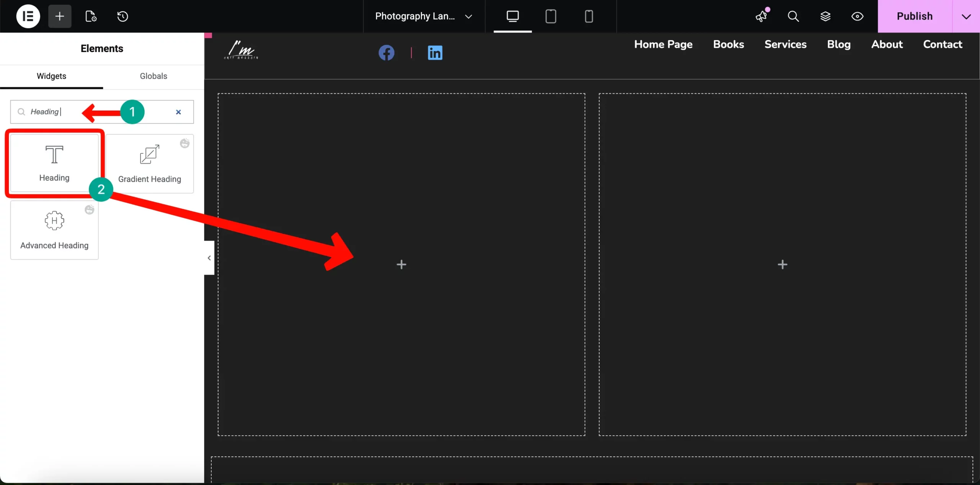
Task: Click the Publish button
Action: [x=915, y=16]
